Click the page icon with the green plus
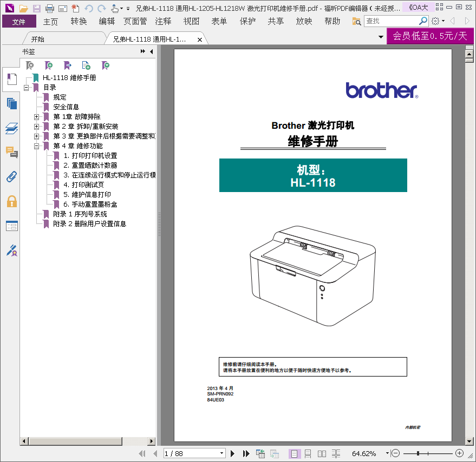The width and height of the screenshot is (476, 462). pyautogui.click(x=86, y=65)
